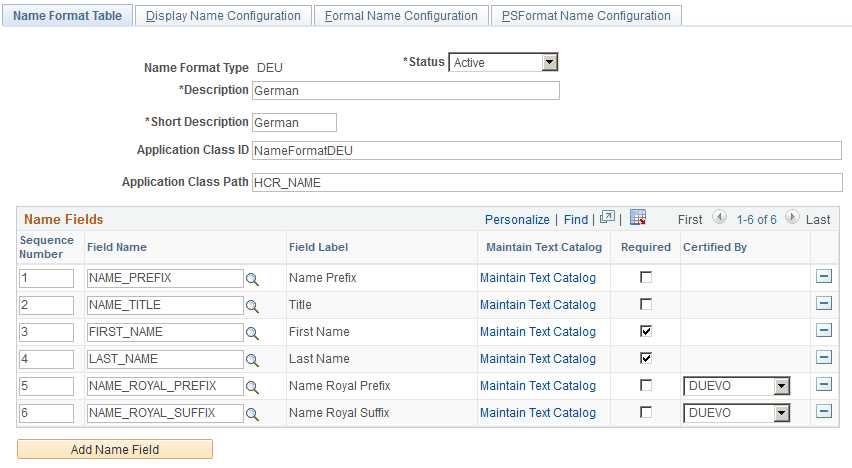Focus the Description field
This screenshot has height=468, width=852.
[406, 90]
